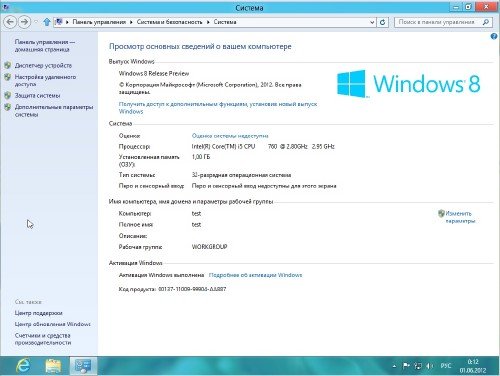Click the system type 32-разрядная text
The width and height of the screenshot is (500, 376).
click(241, 175)
